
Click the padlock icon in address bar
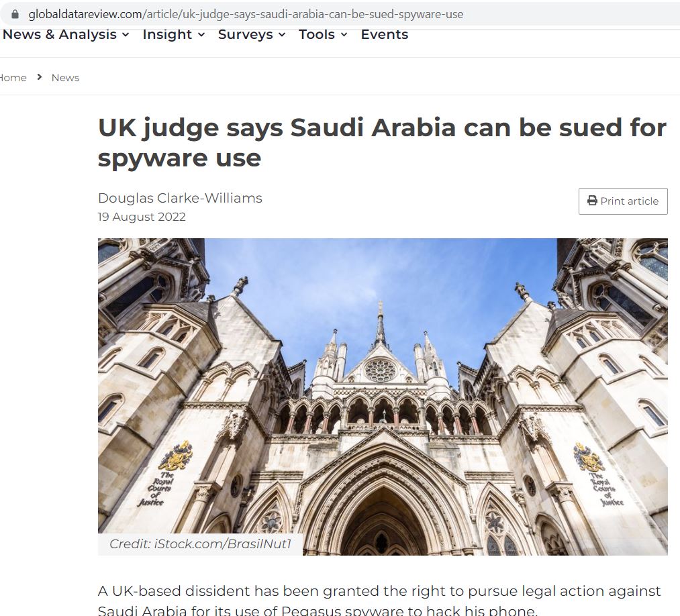tap(15, 14)
